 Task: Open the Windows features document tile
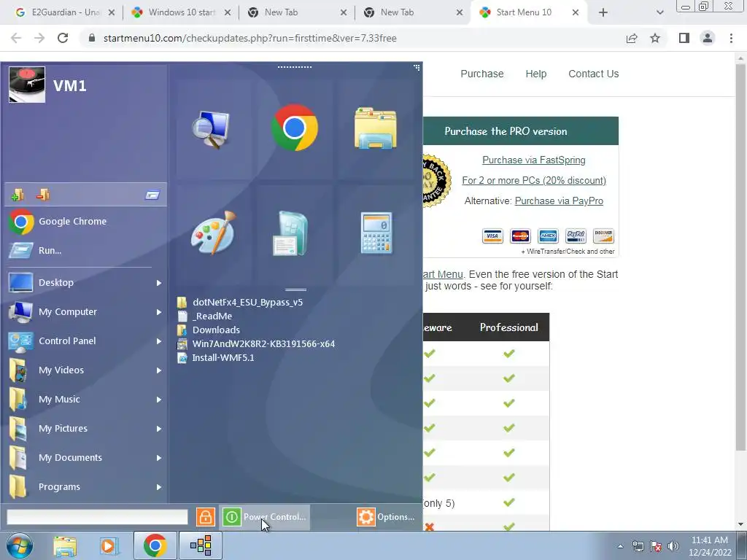click(290, 233)
